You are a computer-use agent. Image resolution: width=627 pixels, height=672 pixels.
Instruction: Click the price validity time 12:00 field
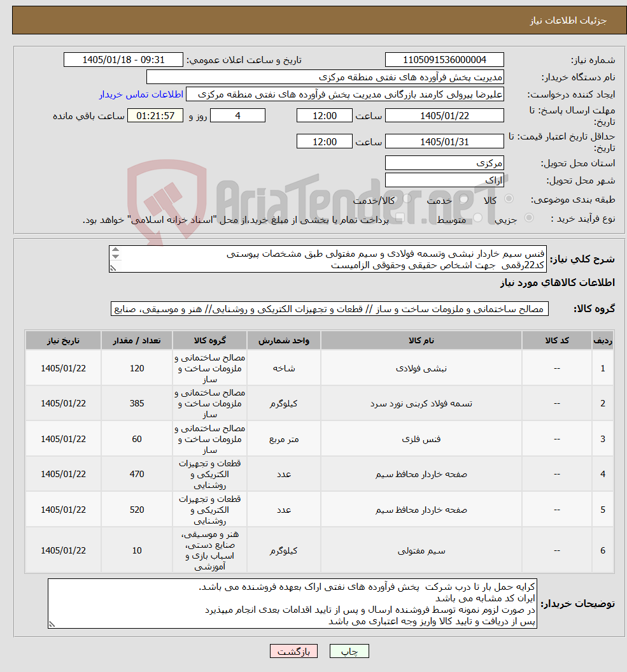coord(324,141)
